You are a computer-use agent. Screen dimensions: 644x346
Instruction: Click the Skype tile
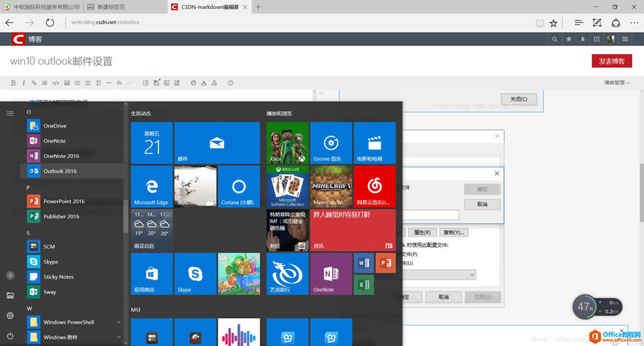[x=195, y=274]
